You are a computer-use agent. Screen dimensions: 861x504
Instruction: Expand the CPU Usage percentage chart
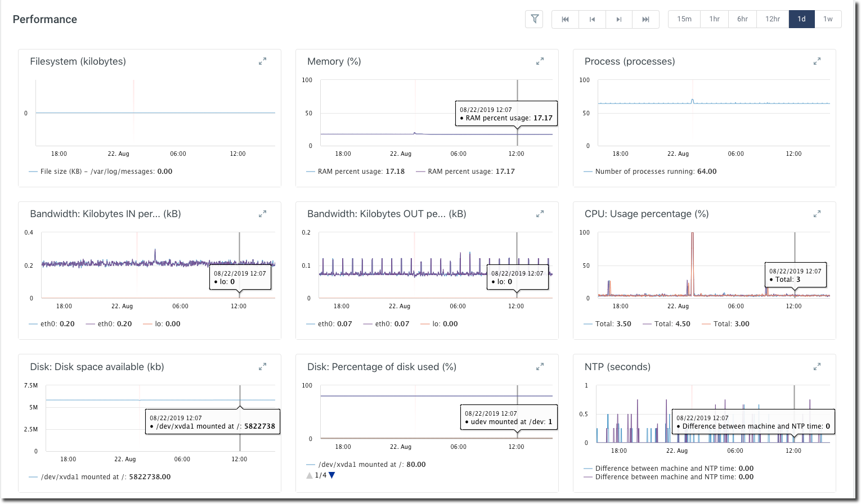coord(817,214)
